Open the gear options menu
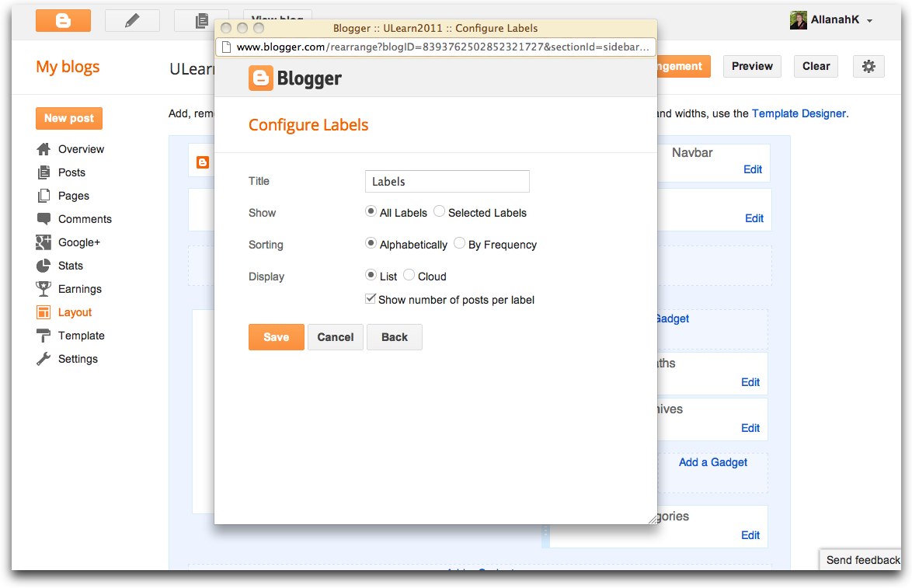The image size is (912, 588). pyautogui.click(x=868, y=66)
